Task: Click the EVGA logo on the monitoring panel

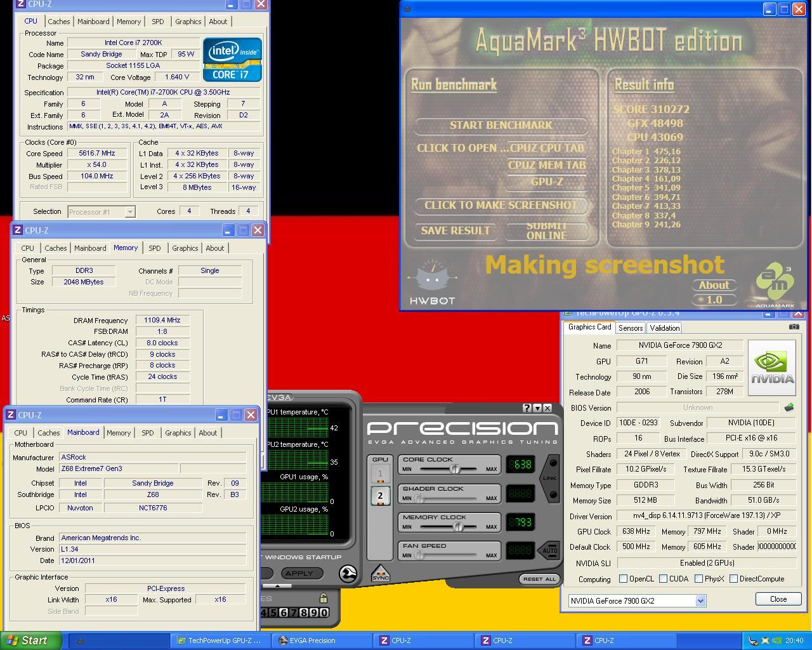Action: click(280, 398)
